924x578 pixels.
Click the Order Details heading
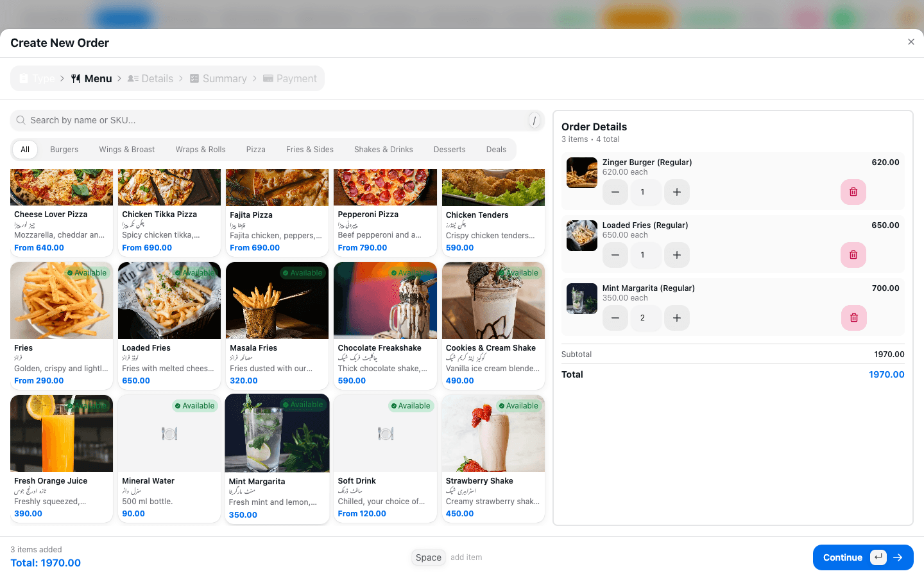594,127
